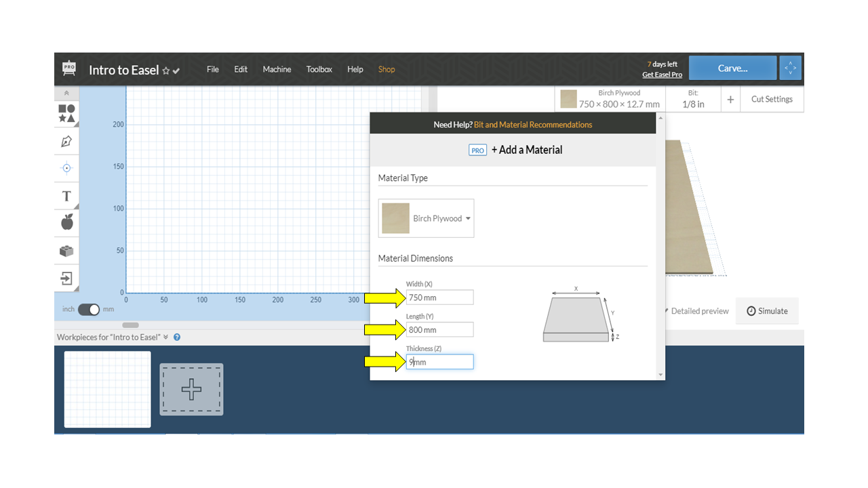Click the Birch Plywood swatch in Material Type
Image resolution: width=868 pixels, height=488 pixels.
coord(395,218)
